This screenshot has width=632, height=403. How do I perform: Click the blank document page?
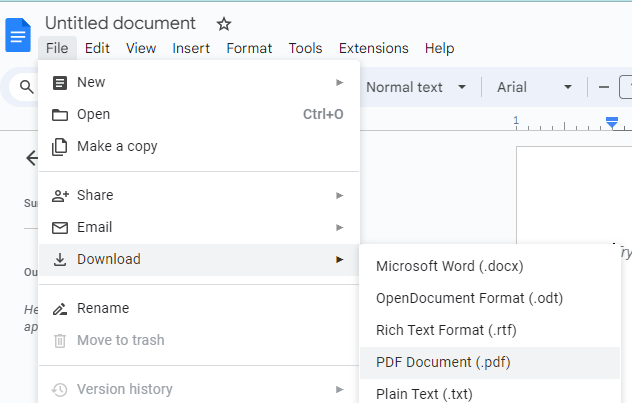click(574, 195)
